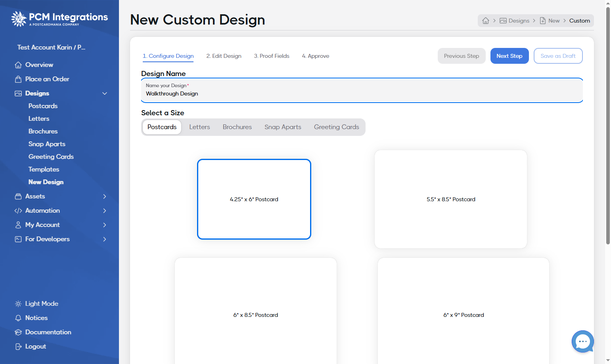The height and width of the screenshot is (364, 611).
Task: Click the Name your Design input field
Action: (x=362, y=90)
